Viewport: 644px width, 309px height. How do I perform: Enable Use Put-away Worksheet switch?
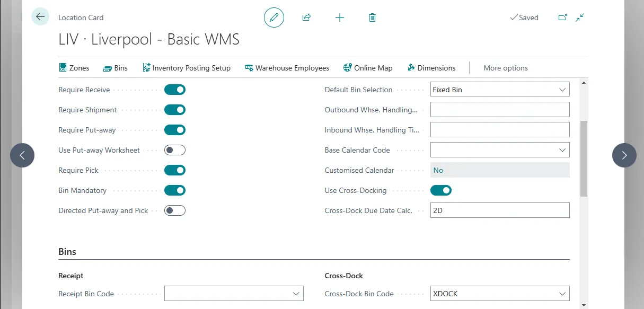175,150
